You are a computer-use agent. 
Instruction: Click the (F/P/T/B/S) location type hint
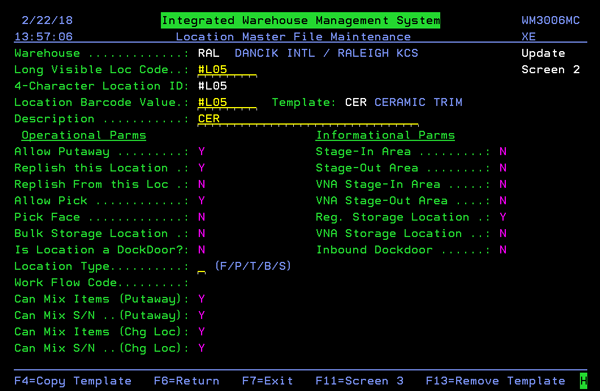click(x=253, y=266)
